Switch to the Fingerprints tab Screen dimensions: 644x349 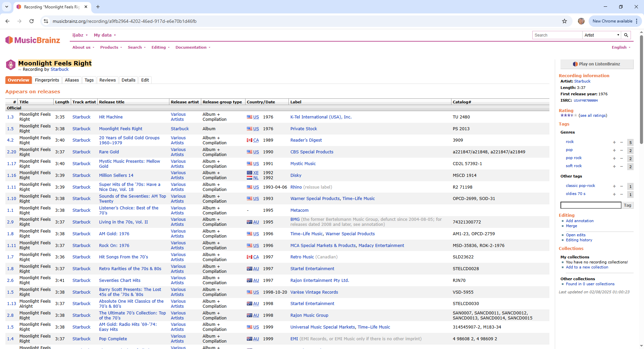coord(47,80)
